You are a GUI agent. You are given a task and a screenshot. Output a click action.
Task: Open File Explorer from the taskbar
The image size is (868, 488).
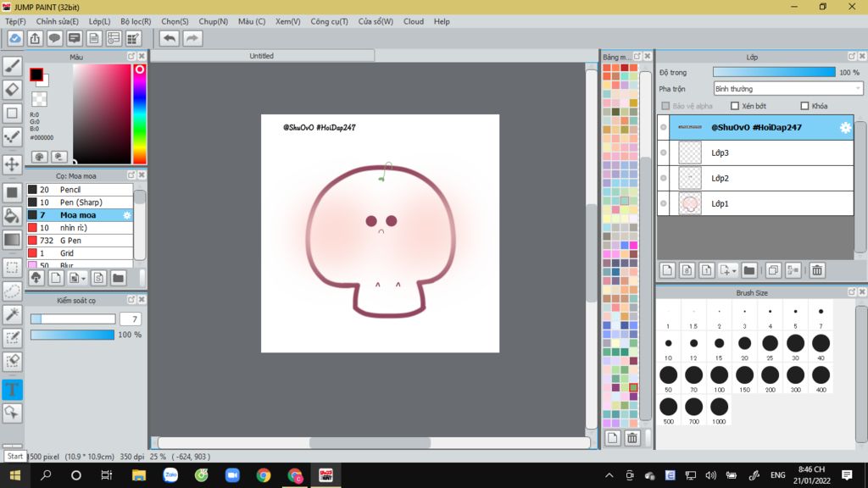[138, 475]
